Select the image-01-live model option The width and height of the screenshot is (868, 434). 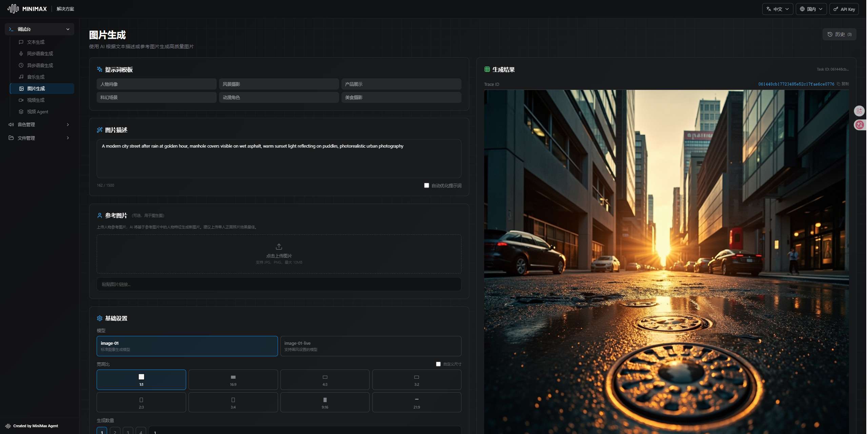[371, 346]
